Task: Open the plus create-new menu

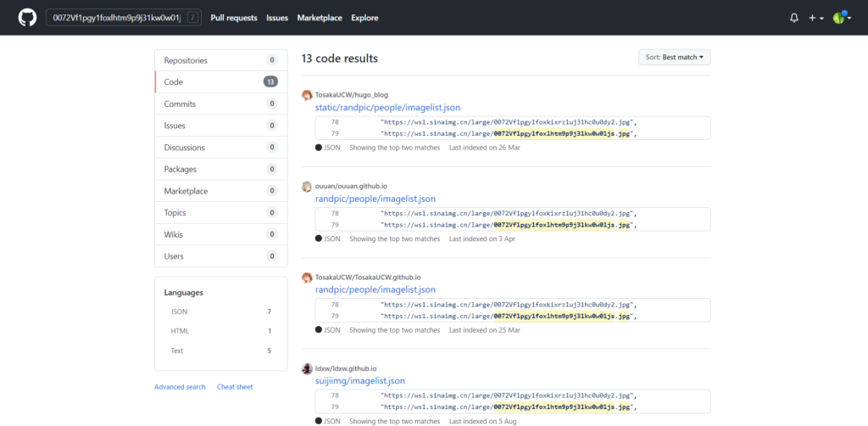Action: point(816,18)
